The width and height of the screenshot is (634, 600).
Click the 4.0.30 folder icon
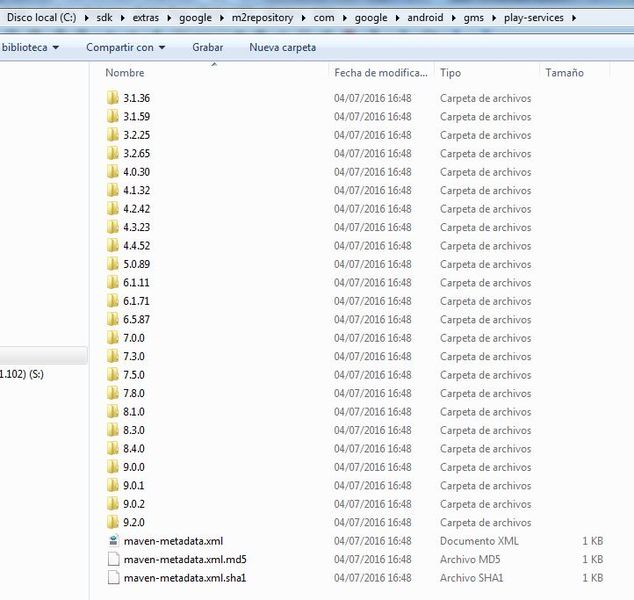pyautogui.click(x=113, y=172)
